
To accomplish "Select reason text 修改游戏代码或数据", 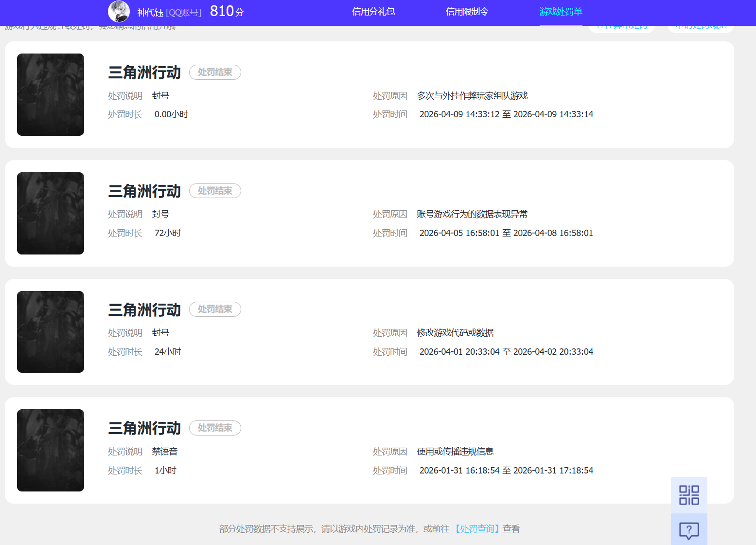I will pyautogui.click(x=455, y=333).
